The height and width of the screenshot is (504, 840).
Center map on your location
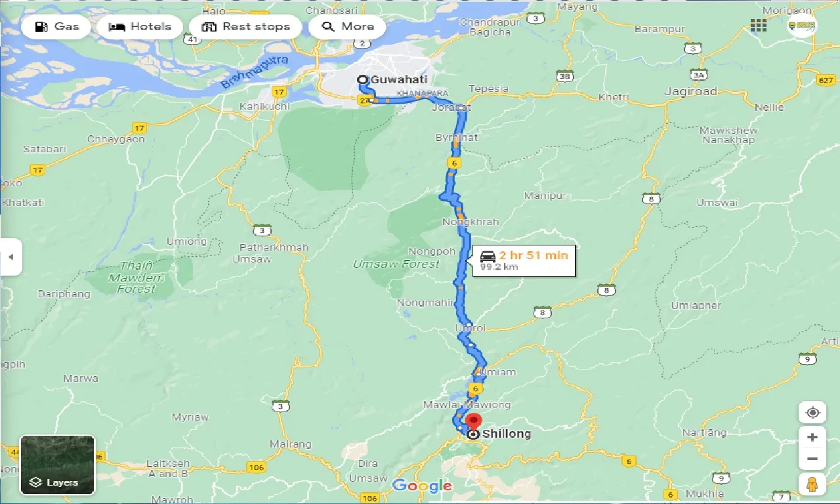[812, 413]
